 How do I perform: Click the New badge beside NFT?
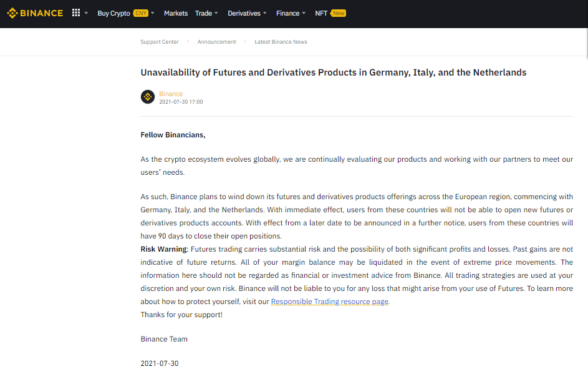coord(338,13)
